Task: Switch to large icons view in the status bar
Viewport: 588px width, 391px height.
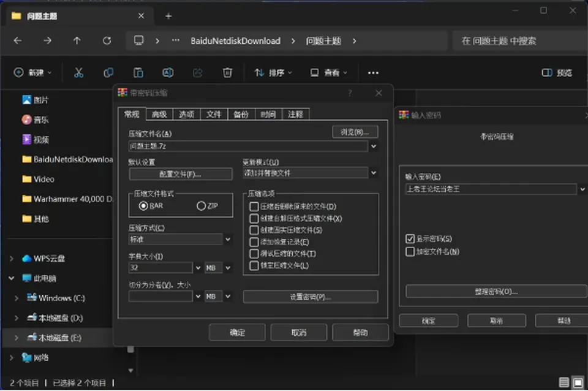Action: [578, 382]
